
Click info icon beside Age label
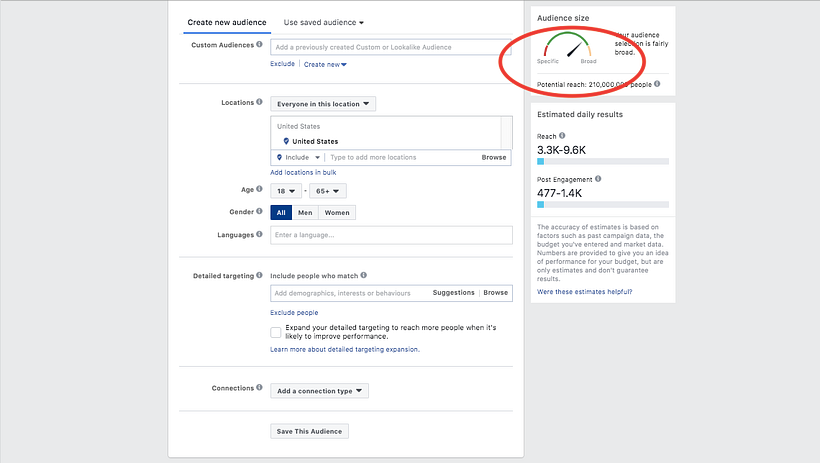[259, 189]
